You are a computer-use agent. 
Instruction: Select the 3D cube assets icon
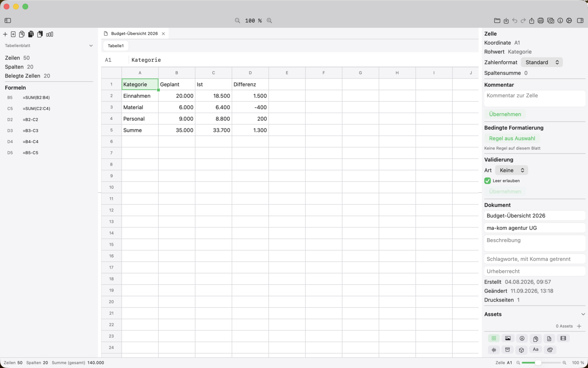(521, 350)
